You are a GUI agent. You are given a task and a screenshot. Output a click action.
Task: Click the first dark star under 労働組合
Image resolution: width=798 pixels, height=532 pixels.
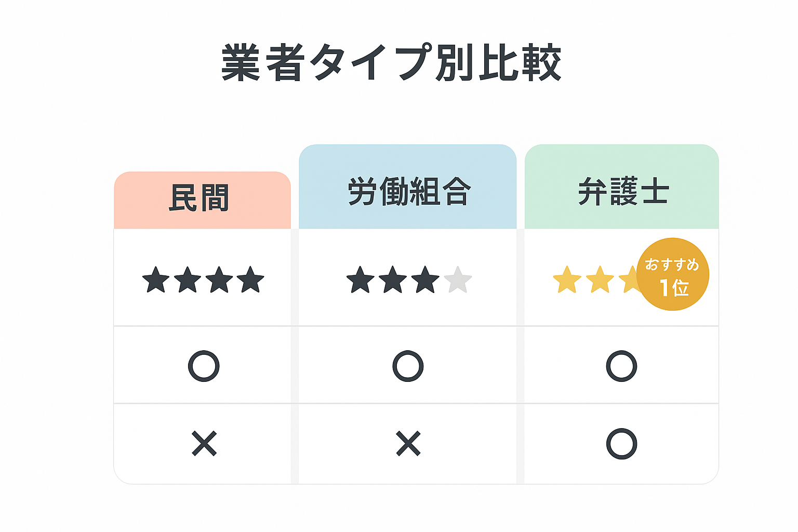361,280
